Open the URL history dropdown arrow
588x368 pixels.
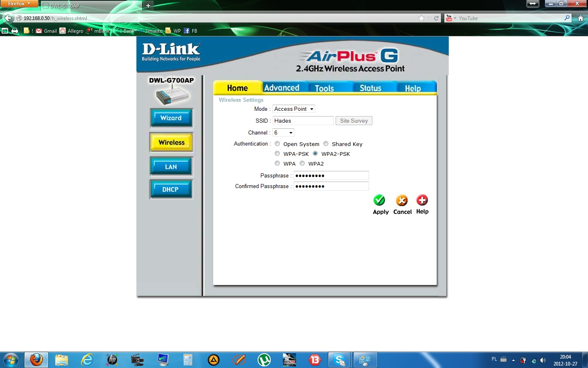pos(429,18)
